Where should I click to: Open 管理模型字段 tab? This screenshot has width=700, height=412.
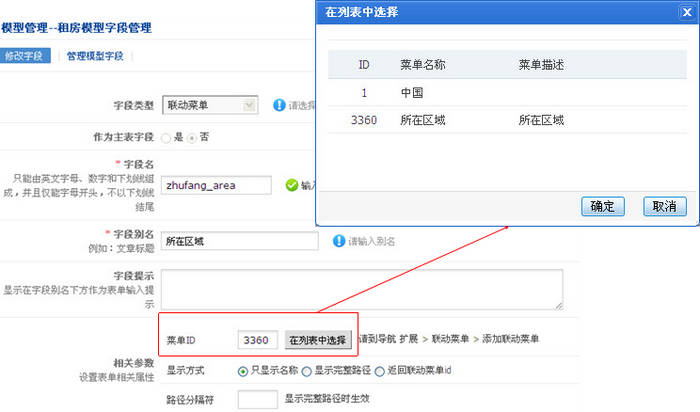95,56
